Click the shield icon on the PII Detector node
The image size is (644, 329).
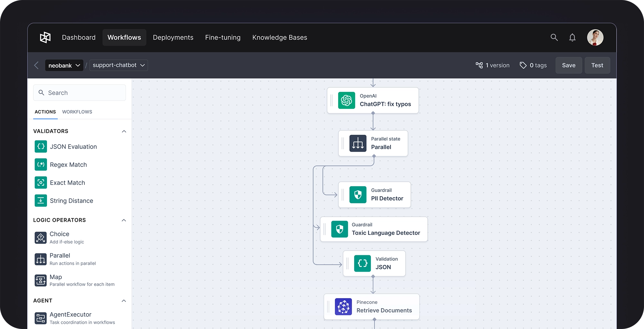[358, 195]
